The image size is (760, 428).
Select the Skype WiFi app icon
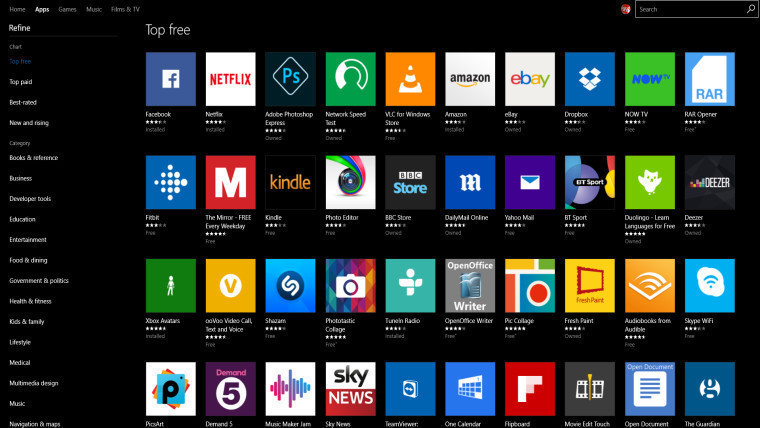pyautogui.click(x=710, y=285)
